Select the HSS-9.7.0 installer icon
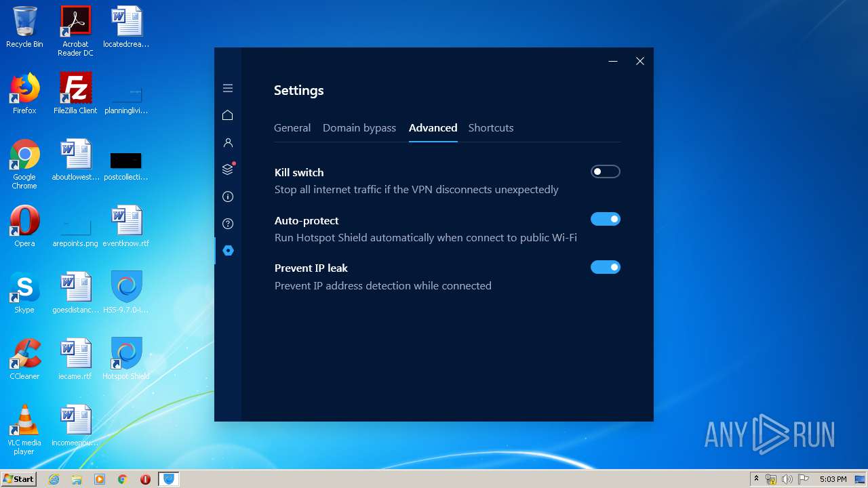The width and height of the screenshot is (868, 488). click(126, 293)
